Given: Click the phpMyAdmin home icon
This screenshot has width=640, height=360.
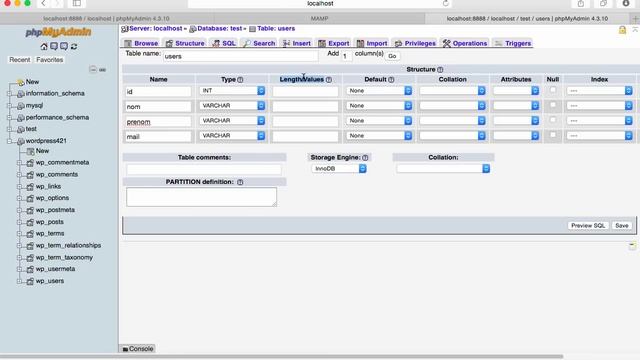Looking at the screenshot, I should point(44,46).
